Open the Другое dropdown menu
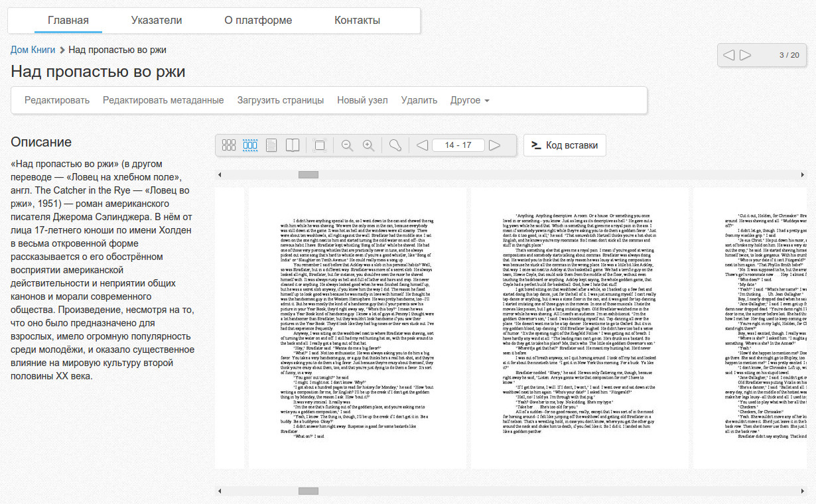The height and width of the screenshot is (504, 816). pos(470,100)
